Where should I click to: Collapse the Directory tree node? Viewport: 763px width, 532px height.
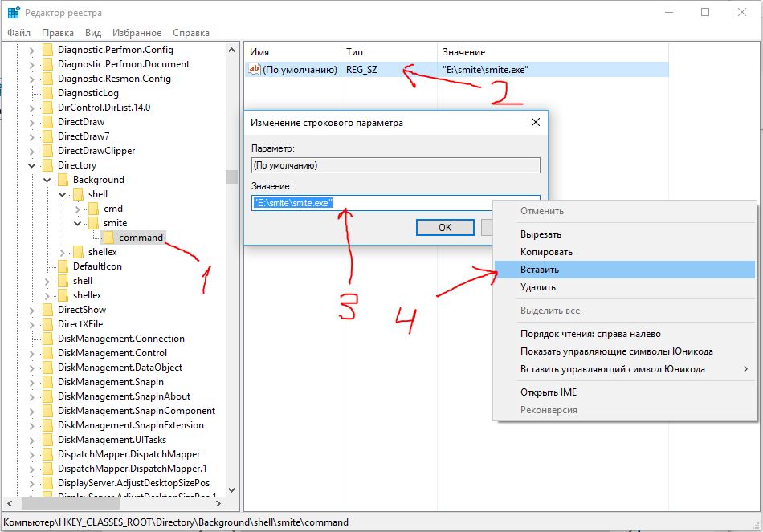point(31,165)
